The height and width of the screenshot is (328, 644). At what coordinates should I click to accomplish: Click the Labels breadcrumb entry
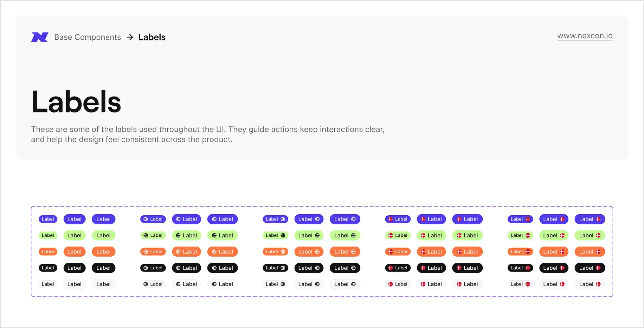[x=152, y=37]
